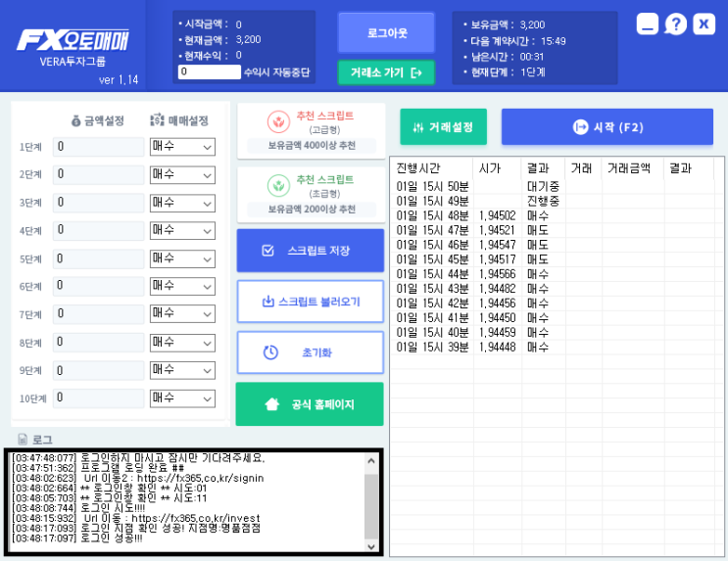Click the log scrollbar down arrow
The height and width of the screenshot is (561, 728).
(371, 546)
